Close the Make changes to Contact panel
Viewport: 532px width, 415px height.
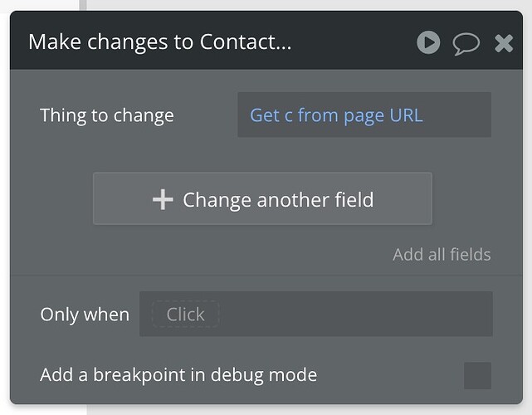tap(504, 43)
